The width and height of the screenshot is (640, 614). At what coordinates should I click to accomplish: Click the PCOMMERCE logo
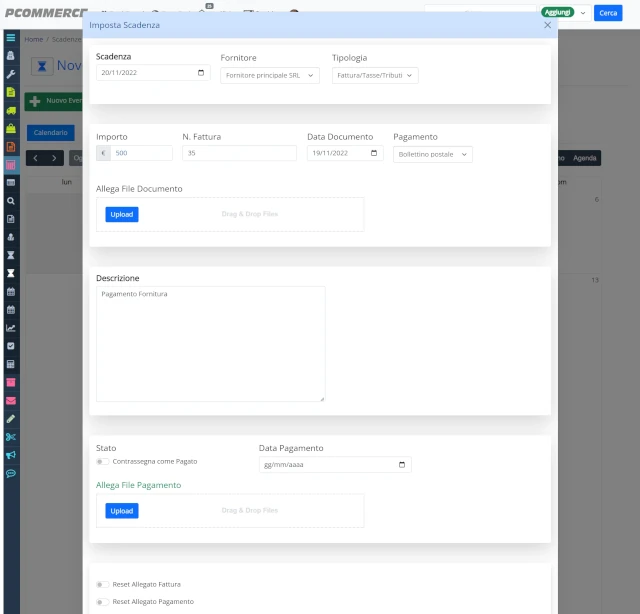tap(46, 13)
